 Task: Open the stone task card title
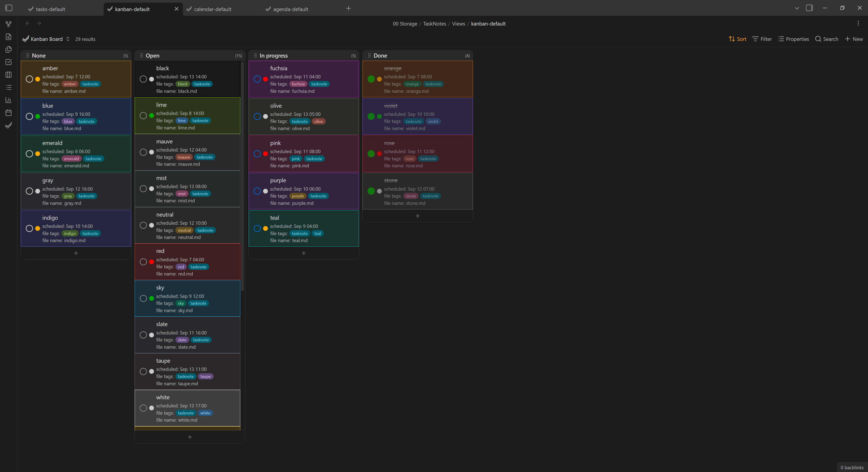(x=391, y=180)
